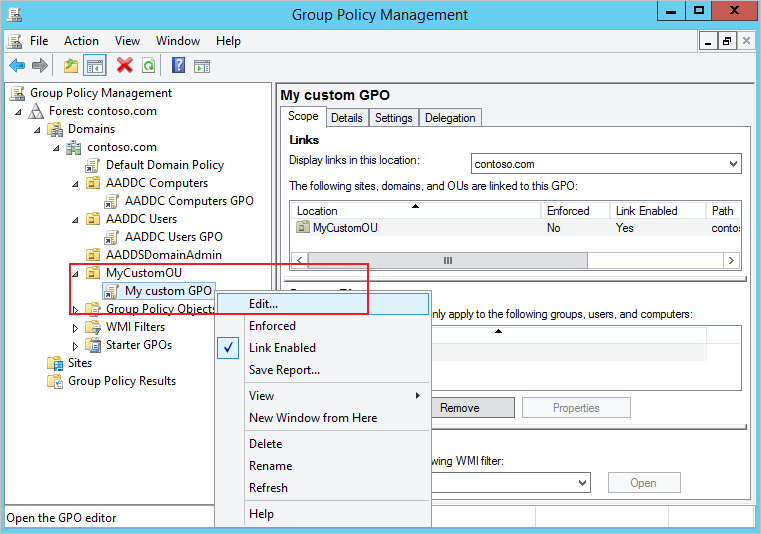Choose New Window from Here

(324, 417)
